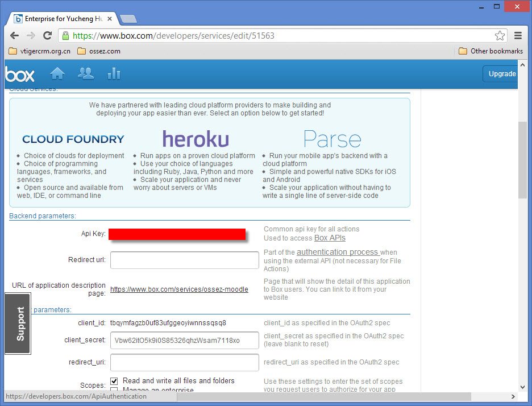Close the Enterprise for Yucheng tab
Image resolution: width=532 pixels, height=406 pixels.
point(110,19)
